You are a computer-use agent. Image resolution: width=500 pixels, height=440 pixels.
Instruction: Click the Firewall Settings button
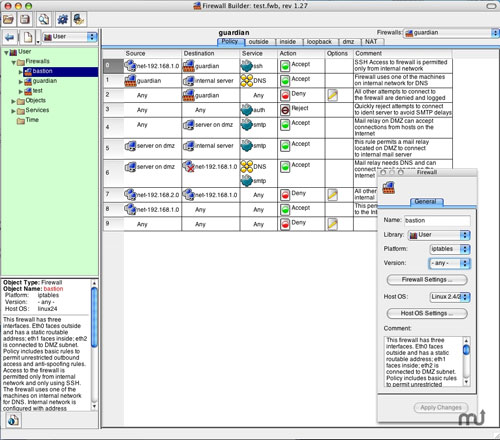[427, 280]
